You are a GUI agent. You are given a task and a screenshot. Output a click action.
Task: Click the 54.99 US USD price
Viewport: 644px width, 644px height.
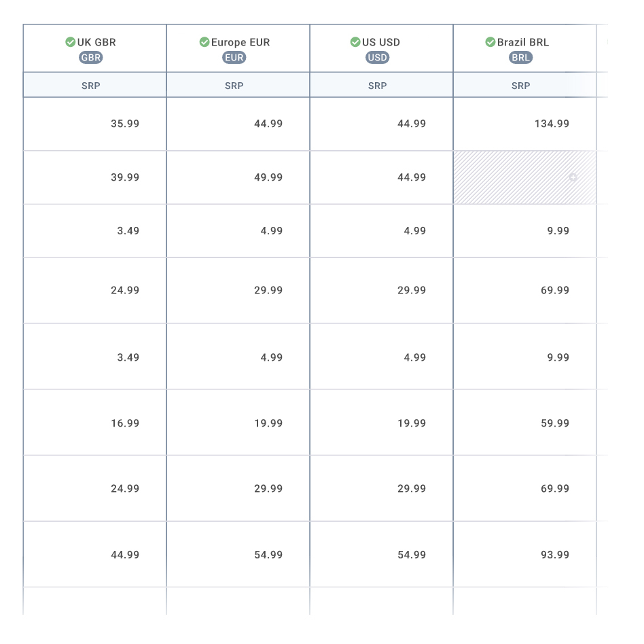(381, 554)
